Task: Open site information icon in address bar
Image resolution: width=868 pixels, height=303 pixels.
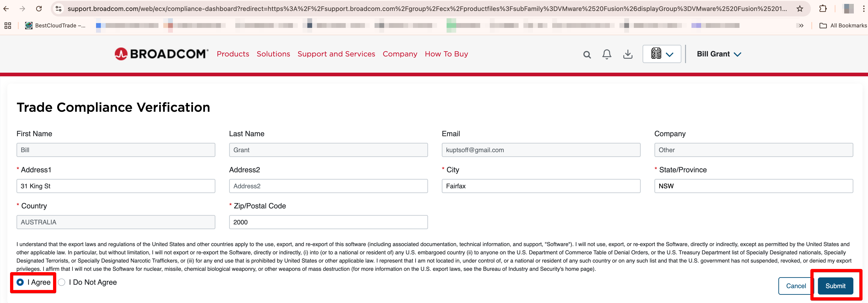Action: 59,9
